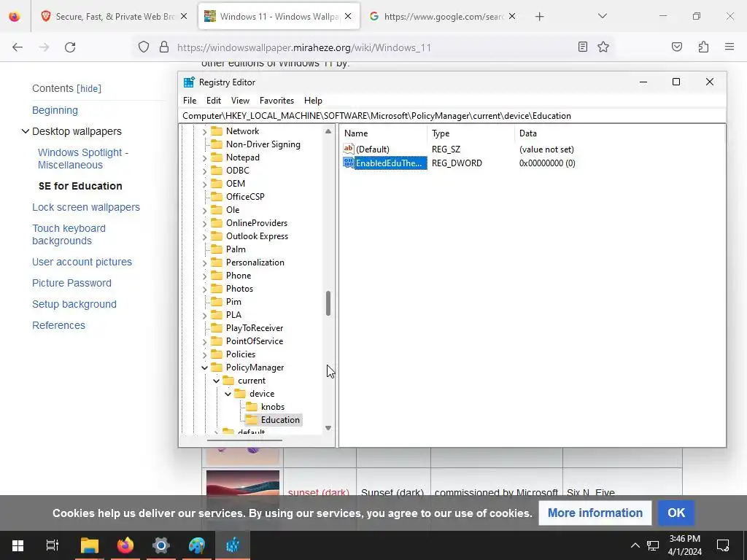Open the list all tabs dropdown arrow
Viewport: 747px width, 560px height.
[x=602, y=16]
